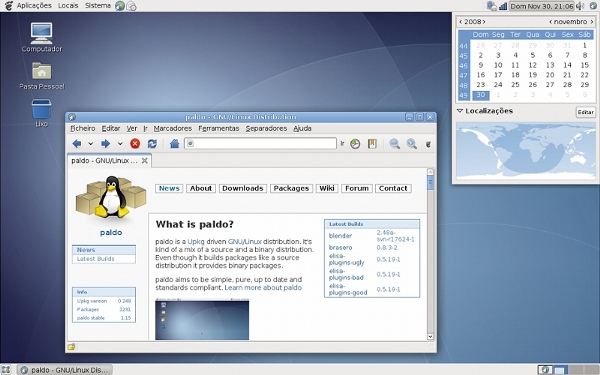The height and width of the screenshot is (375, 600).
Task: Open the Separadores menu
Action: (x=266, y=129)
